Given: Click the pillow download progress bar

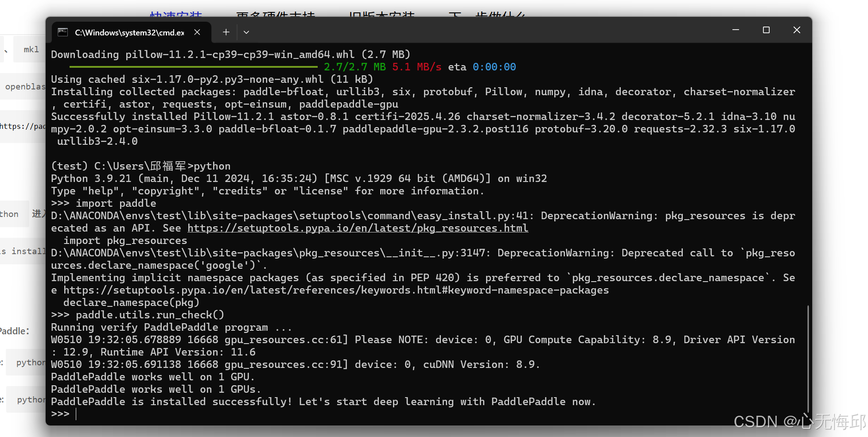Looking at the screenshot, I should tap(193, 67).
